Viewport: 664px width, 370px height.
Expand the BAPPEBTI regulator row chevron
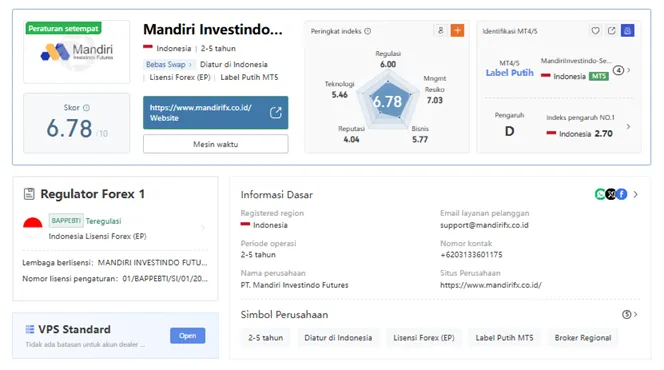(x=203, y=228)
